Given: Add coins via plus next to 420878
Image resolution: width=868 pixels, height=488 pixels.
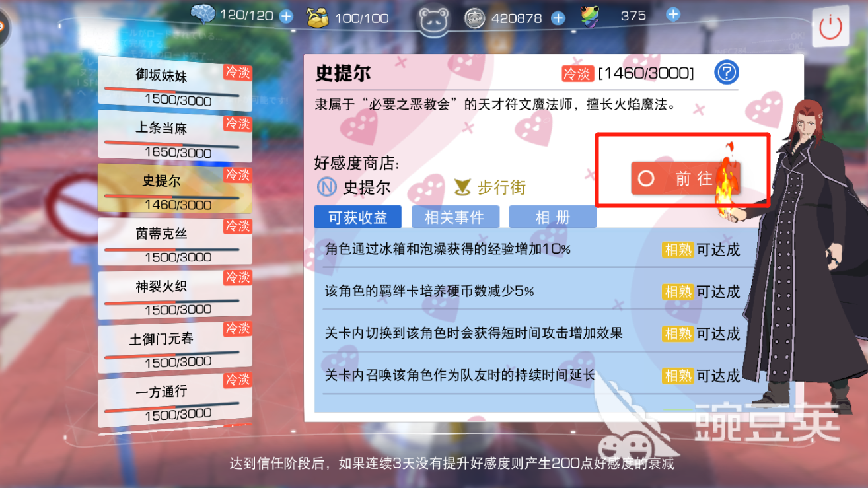Looking at the screenshot, I should coord(558,18).
